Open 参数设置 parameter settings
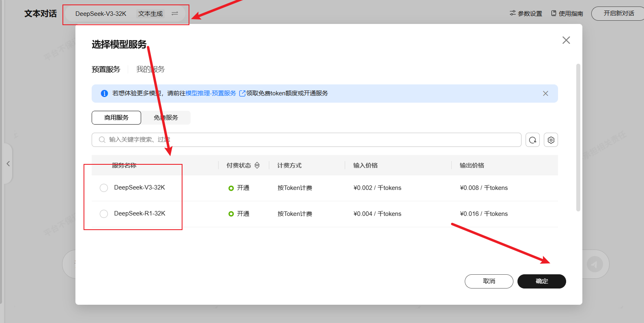Image resolution: width=644 pixels, height=323 pixels. point(526,13)
